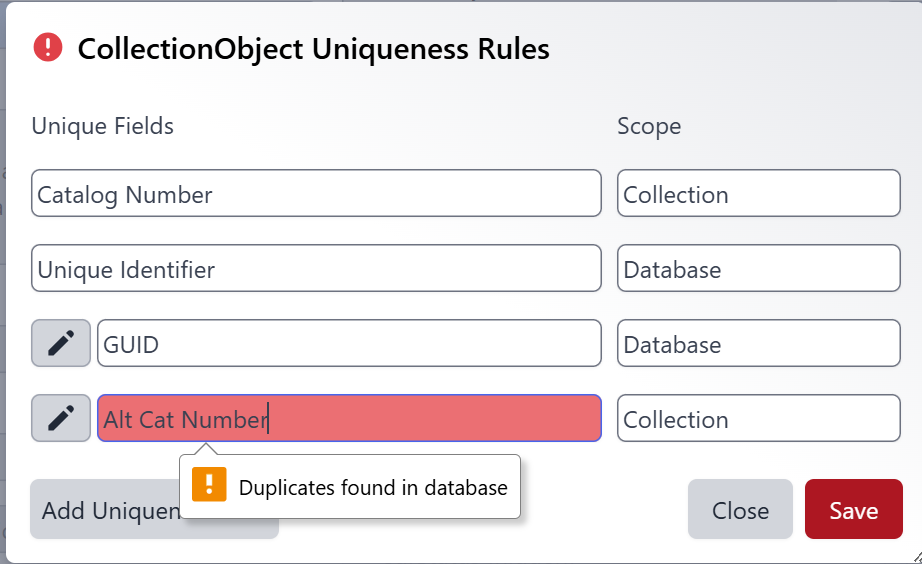922x564 pixels.
Task: Click the Unique Fields column header
Action: pyautogui.click(x=103, y=126)
